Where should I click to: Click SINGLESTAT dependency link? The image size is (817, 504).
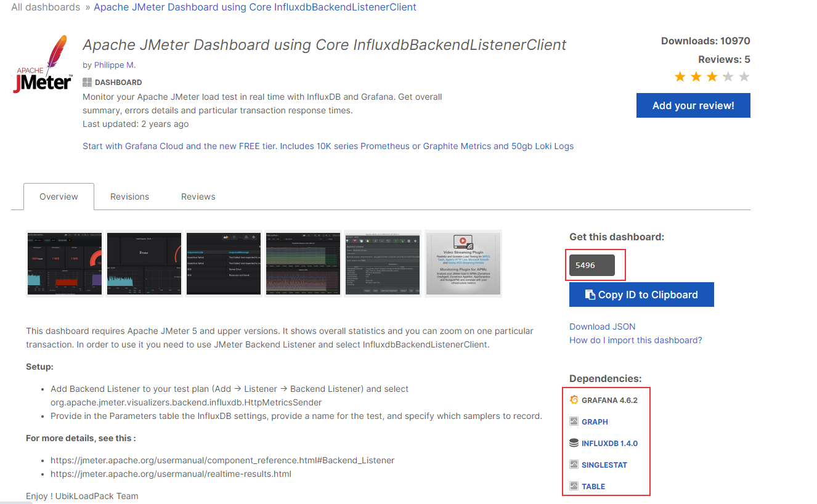pos(604,465)
